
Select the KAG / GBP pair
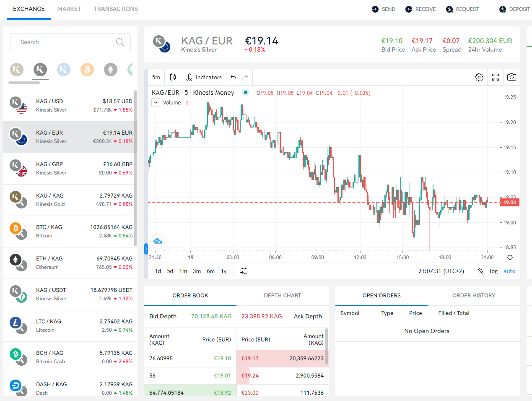[70, 169]
